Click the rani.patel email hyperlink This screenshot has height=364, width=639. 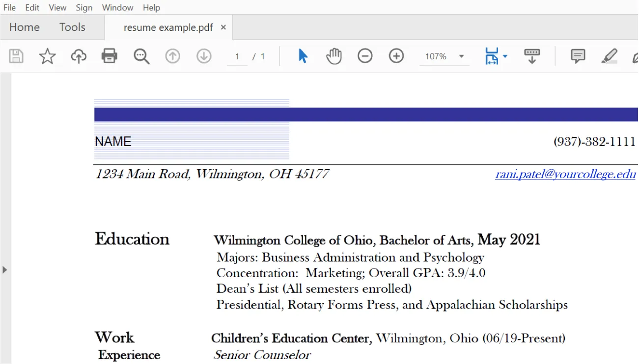565,174
